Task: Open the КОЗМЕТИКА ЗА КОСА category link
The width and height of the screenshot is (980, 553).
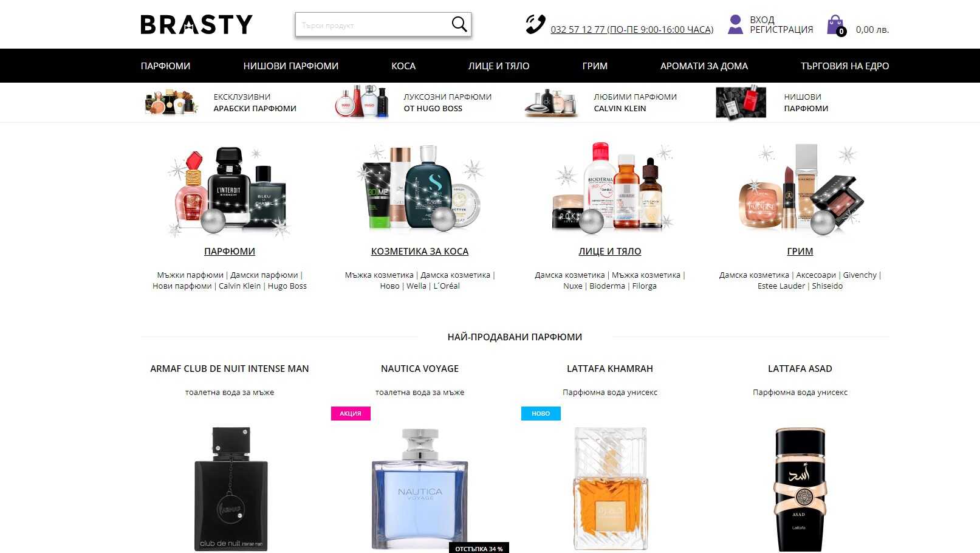Action: click(420, 251)
